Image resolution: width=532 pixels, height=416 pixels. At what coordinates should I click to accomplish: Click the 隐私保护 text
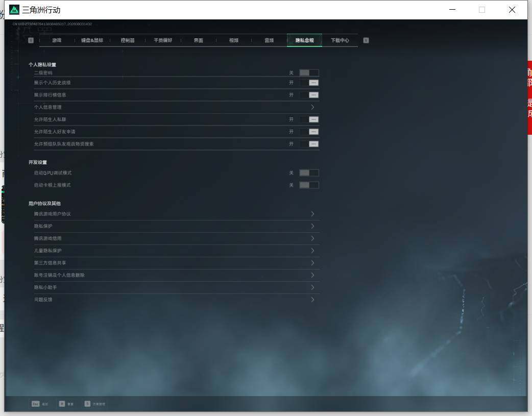pos(43,226)
